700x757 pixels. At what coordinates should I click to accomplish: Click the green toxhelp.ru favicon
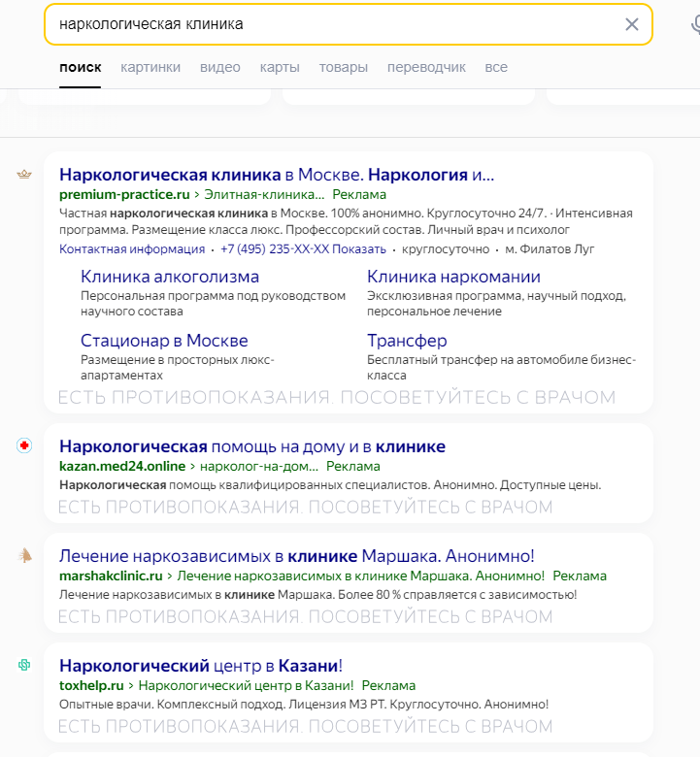tap(24, 665)
